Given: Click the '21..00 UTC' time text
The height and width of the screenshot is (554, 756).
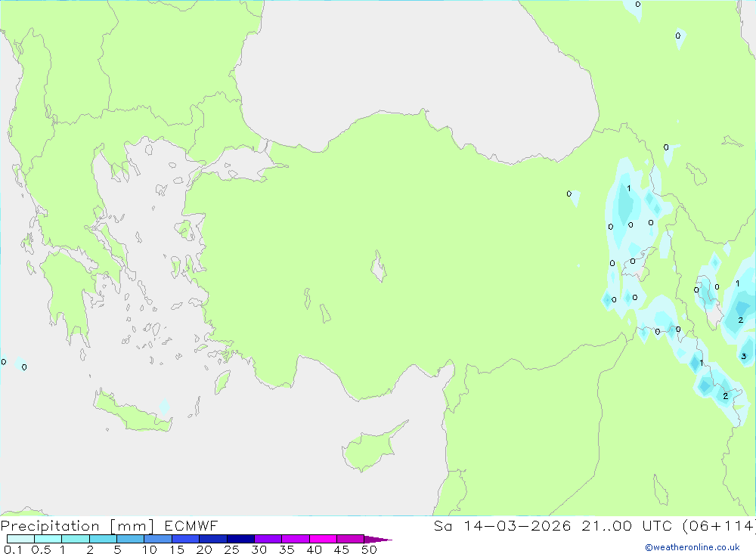Looking at the screenshot, I should (627, 525).
